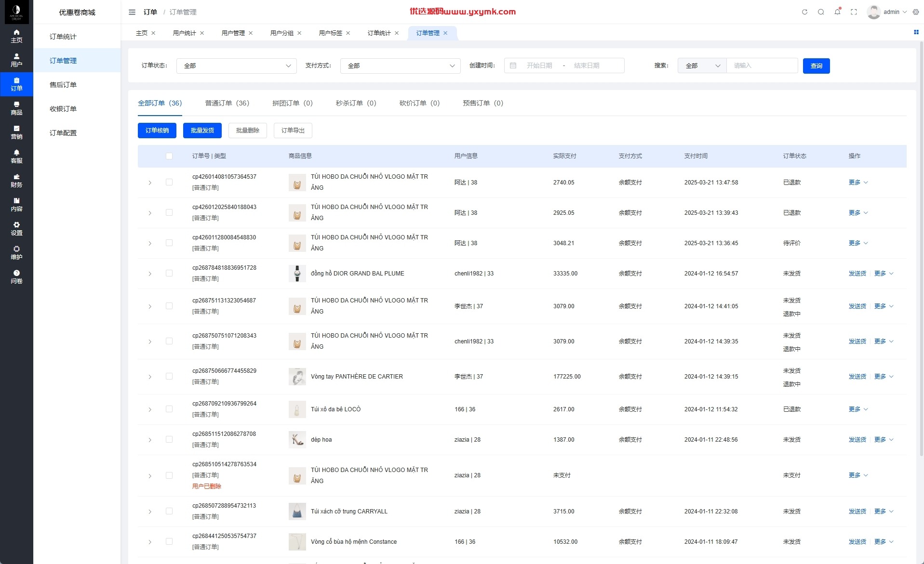Check the box for order cp268709210936799264
This screenshot has height=564, width=924.
[x=169, y=409]
